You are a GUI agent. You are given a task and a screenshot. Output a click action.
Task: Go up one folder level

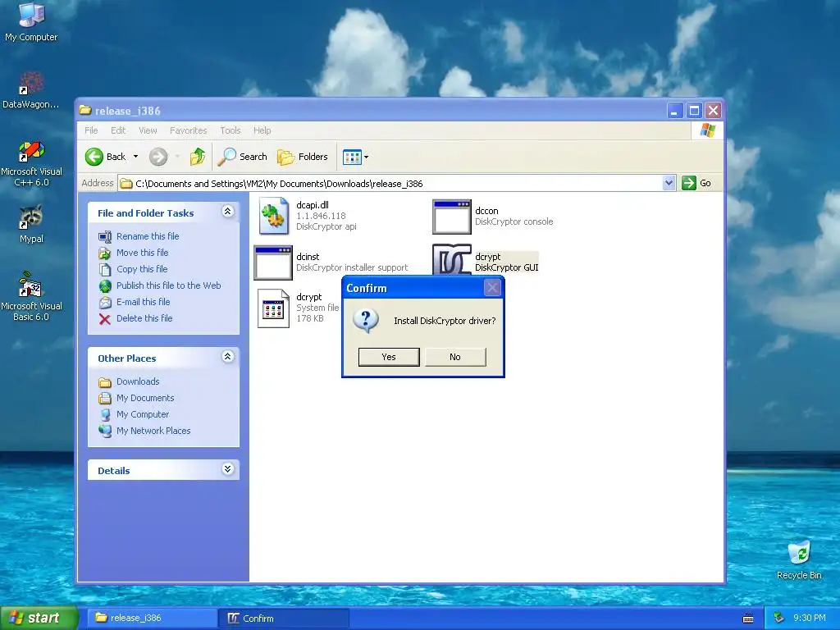pyautogui.click(x=198, y=157)
